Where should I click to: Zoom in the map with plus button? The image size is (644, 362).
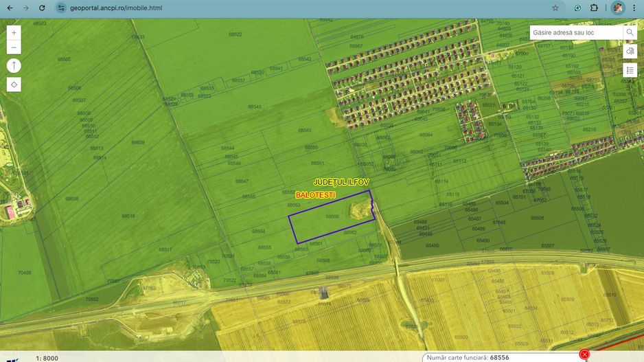point(14,33)
